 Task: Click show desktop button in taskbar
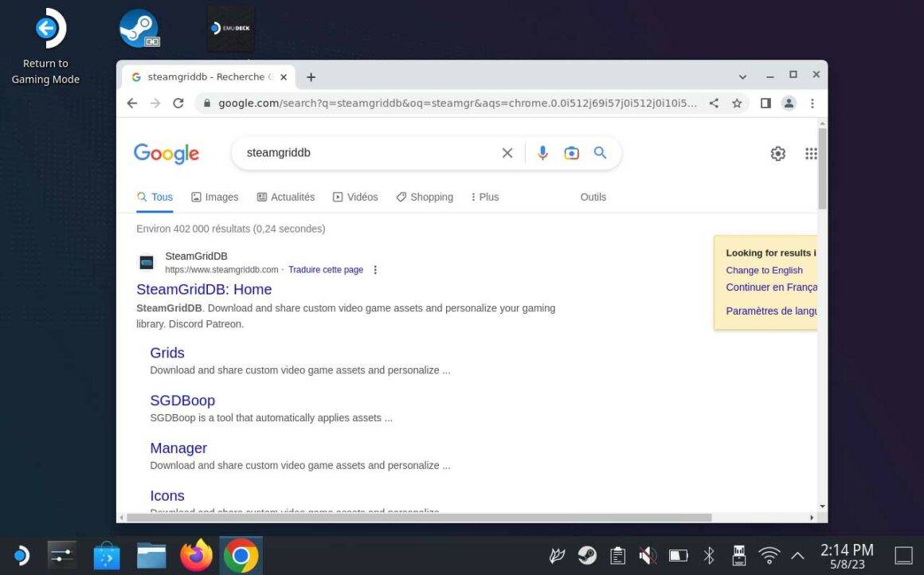pos(903,556)
